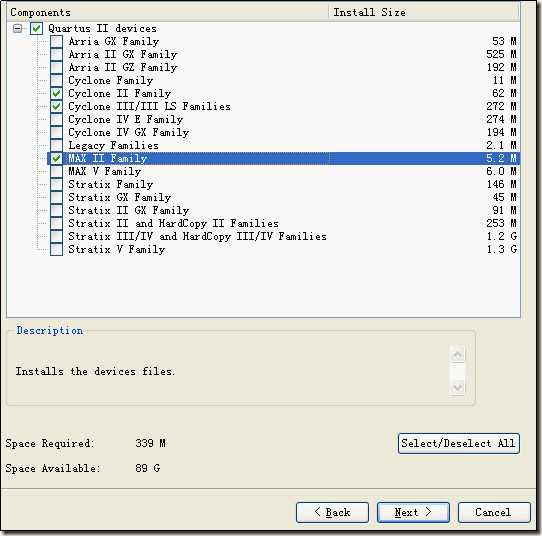Check the MAX V Family checkbox
Image resolution: width=542 pixels, height=536 pixels.
[56, 171]
